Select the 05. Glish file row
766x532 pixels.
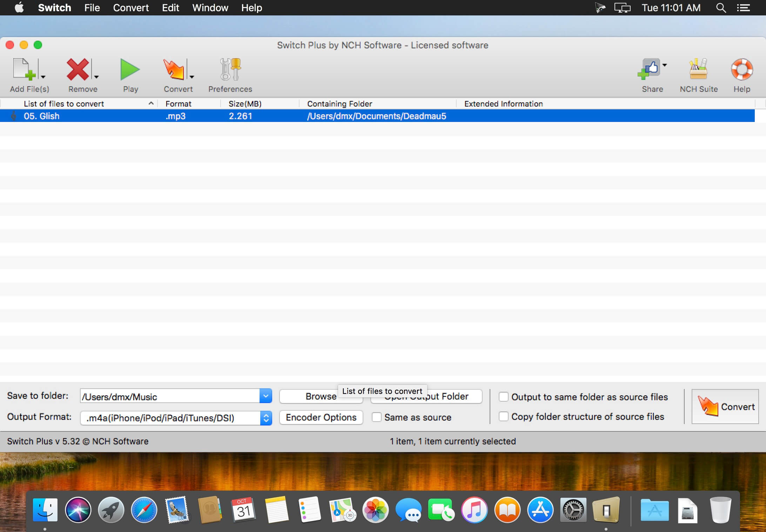pos(41,116)
